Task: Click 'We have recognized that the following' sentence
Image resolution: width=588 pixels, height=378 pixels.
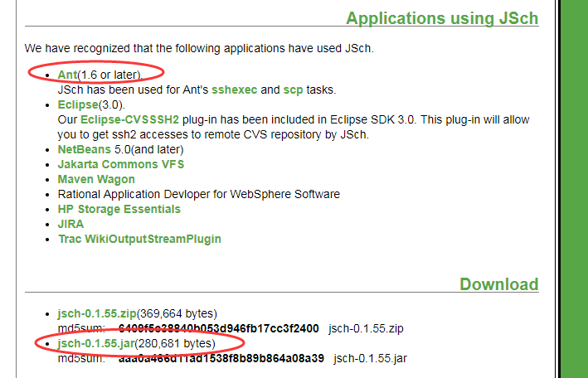Action: [199, 48]
